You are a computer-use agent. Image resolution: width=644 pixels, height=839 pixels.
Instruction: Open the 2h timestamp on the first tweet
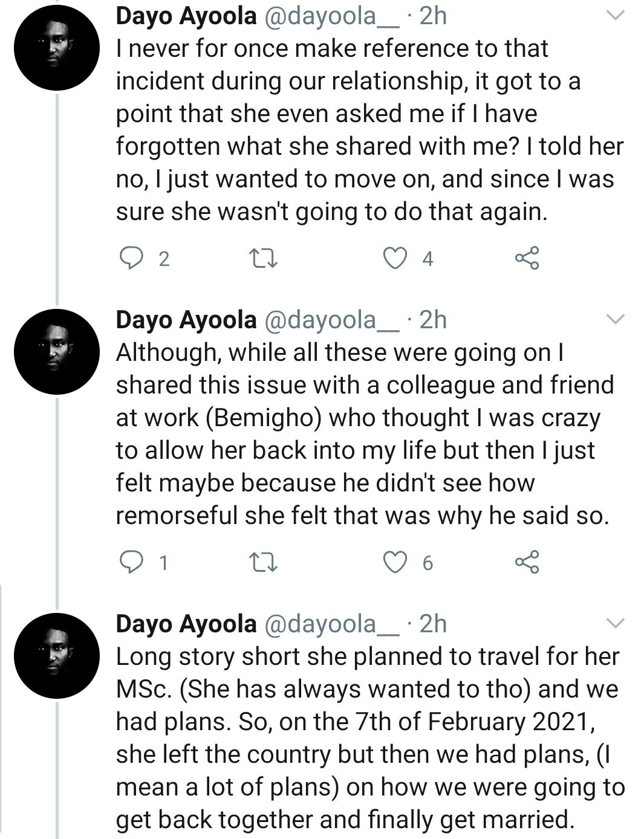(x=433, y=16)
